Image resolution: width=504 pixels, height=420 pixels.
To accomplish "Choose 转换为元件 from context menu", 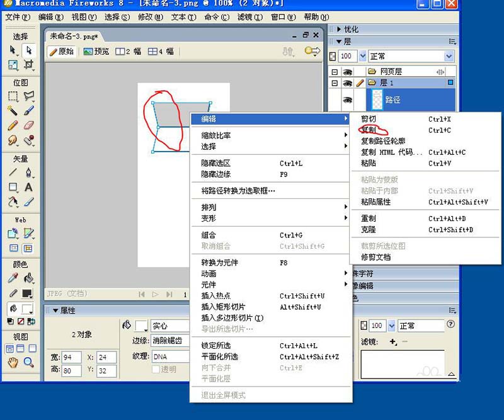I will (219, 263).
